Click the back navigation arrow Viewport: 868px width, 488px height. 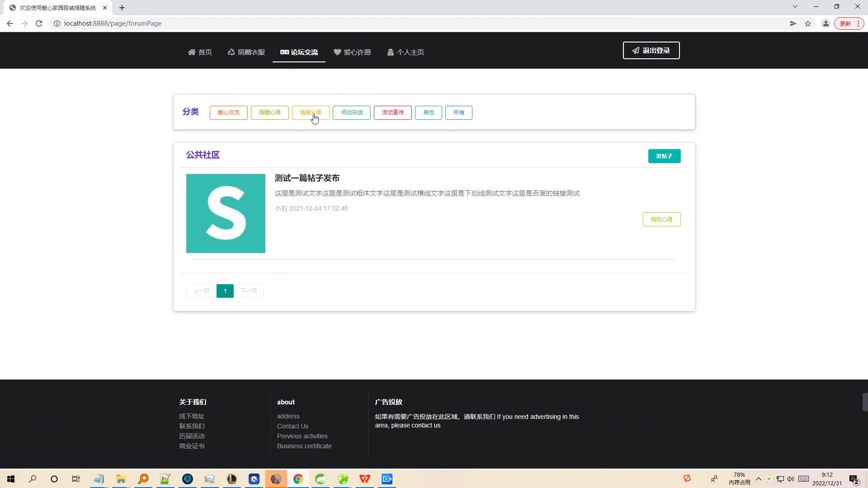point(10,23)
